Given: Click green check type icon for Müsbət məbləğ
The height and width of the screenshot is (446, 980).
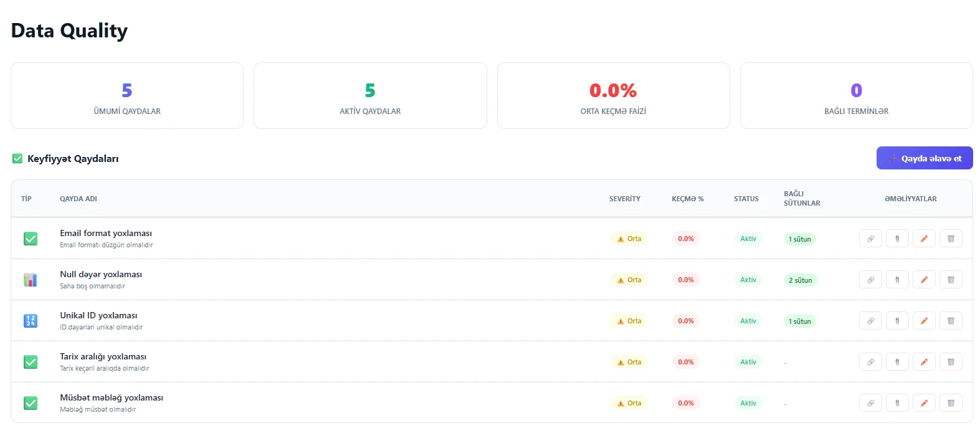Looking at the screenshot, I should [x=31, y=403].
